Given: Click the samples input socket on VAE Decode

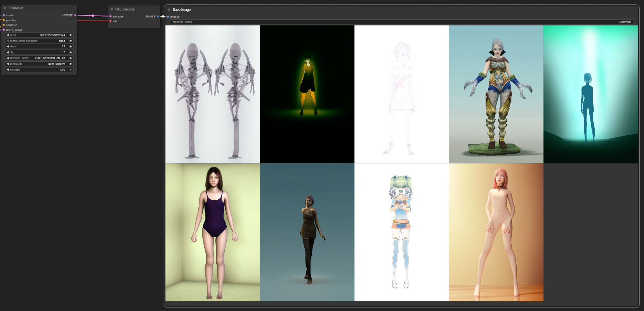Looking at the screenshot, I should point(111,16).
